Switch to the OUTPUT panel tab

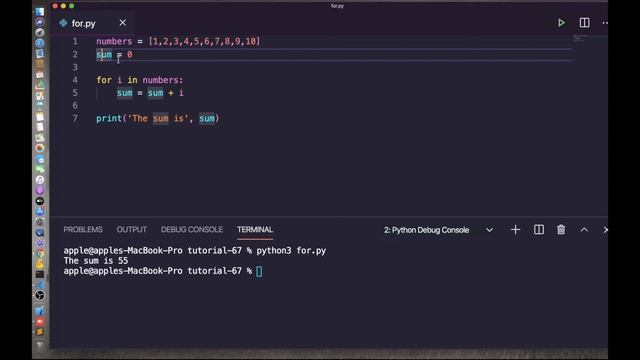point(131,230)
